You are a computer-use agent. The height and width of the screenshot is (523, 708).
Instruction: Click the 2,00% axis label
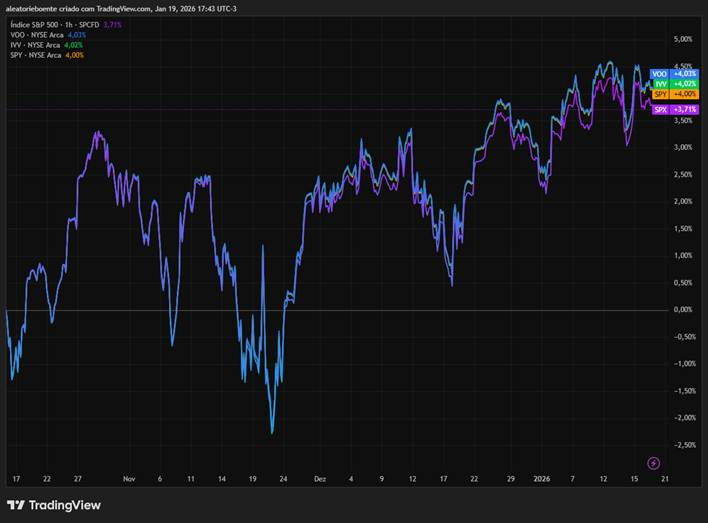[683, 201]
